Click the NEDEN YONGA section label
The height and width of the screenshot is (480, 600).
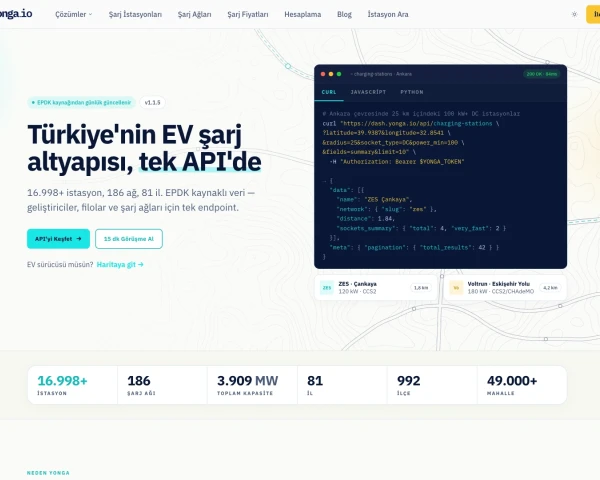(48, 473)
